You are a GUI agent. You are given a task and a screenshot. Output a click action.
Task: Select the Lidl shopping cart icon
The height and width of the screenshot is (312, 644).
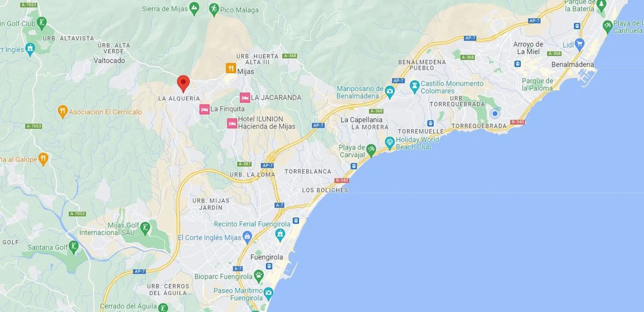579,45
